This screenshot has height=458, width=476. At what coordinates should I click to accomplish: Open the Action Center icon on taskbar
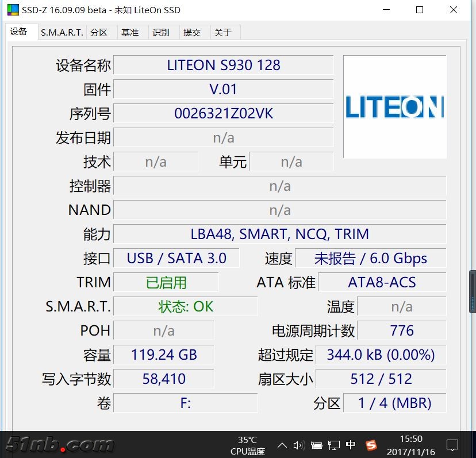[x=453, y=445]
